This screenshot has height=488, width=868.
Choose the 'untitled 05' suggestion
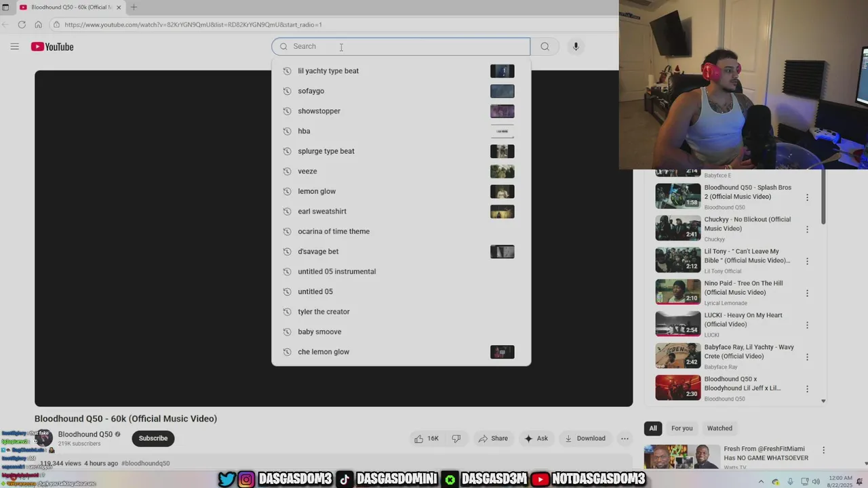401,291
